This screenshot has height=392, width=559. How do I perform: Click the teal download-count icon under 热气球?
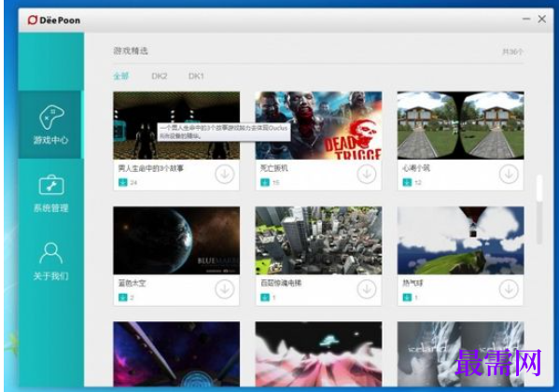point(407,298)
